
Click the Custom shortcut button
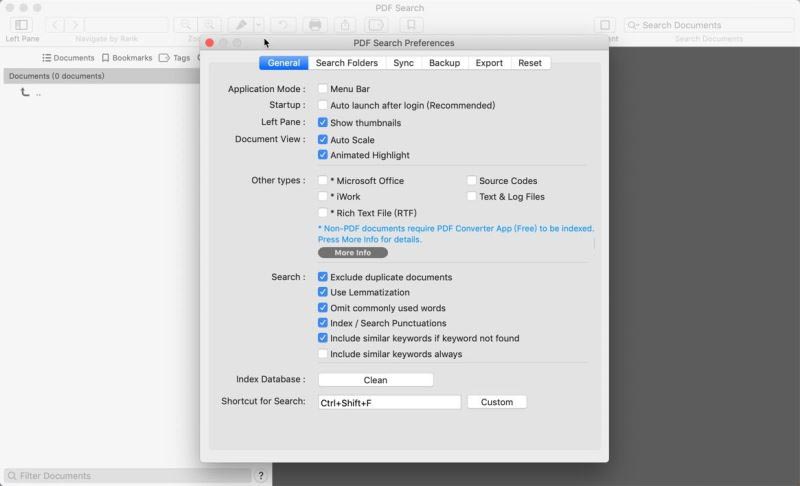click(x=497, y=402)
